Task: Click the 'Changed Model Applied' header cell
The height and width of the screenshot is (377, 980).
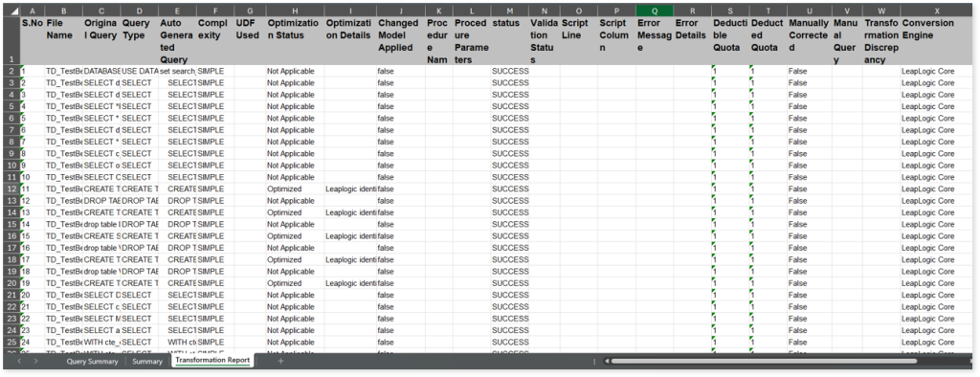Action: tap(401, 40)
